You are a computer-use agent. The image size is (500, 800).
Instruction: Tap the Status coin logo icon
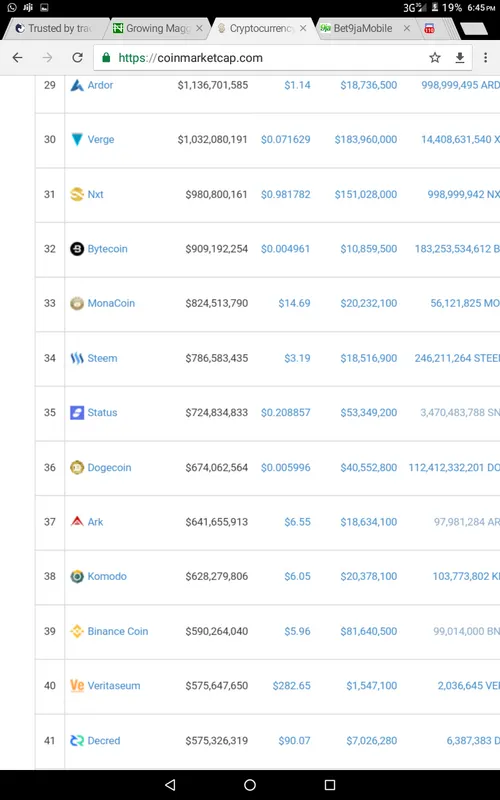point(77,413)
